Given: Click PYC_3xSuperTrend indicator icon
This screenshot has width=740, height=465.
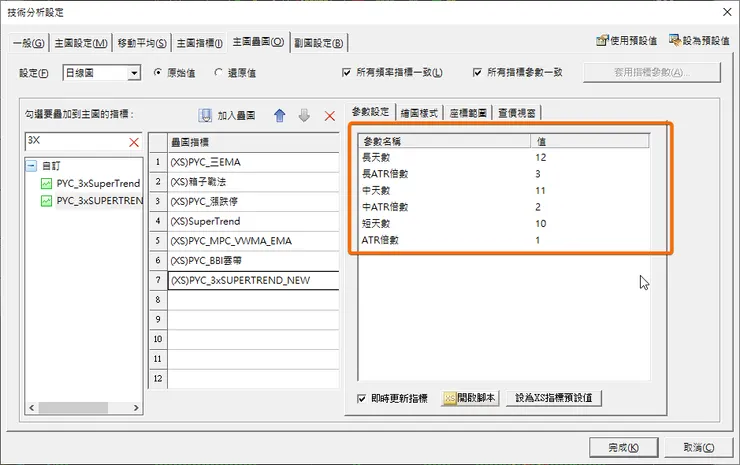Looking at the screenshot, I should (x=46, y=183).
